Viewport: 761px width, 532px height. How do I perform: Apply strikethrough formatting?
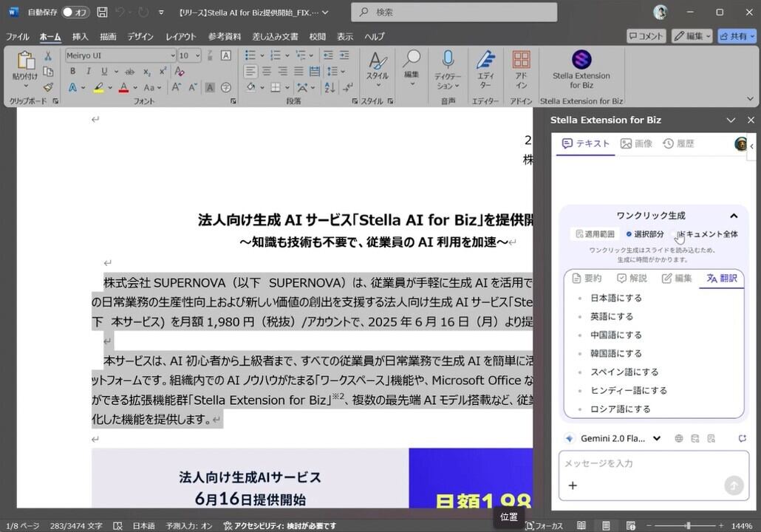click(129, 72)
